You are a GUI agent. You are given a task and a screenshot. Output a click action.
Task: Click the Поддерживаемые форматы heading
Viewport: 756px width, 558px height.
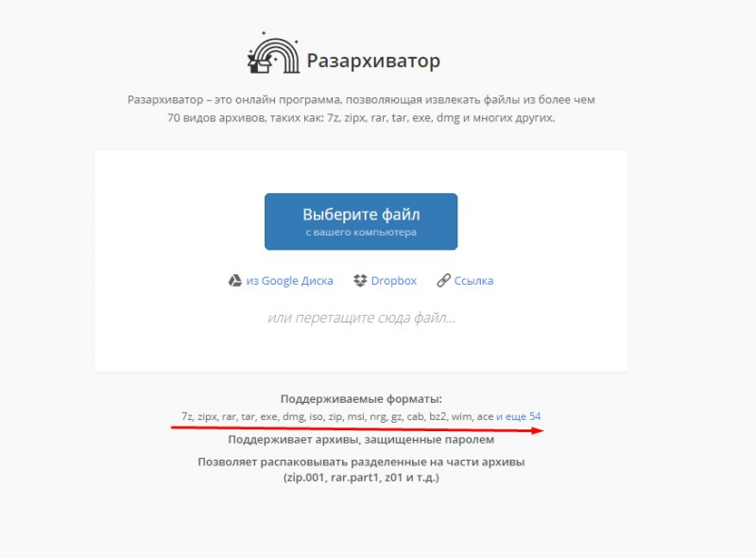click(361, 399)
